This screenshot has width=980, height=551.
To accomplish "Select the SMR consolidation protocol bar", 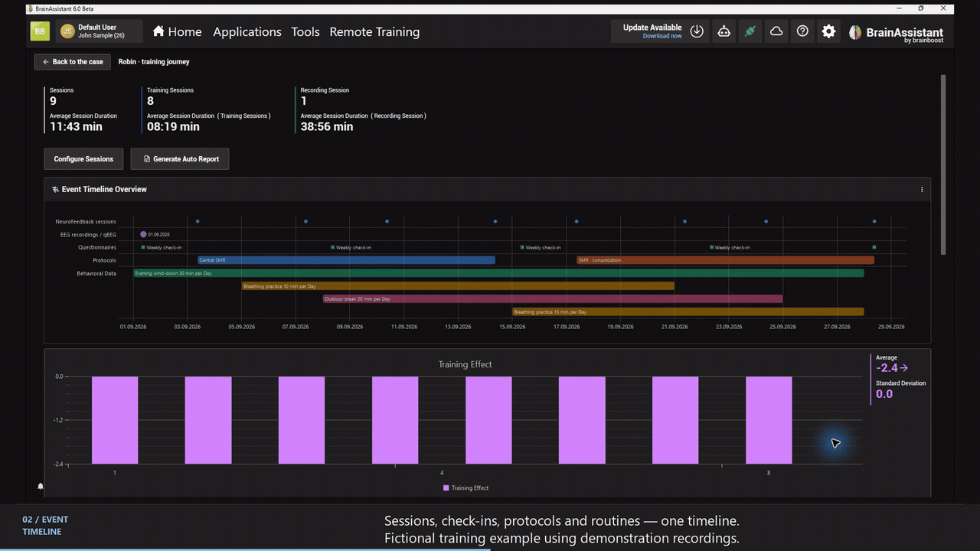I will click(725, 260).
